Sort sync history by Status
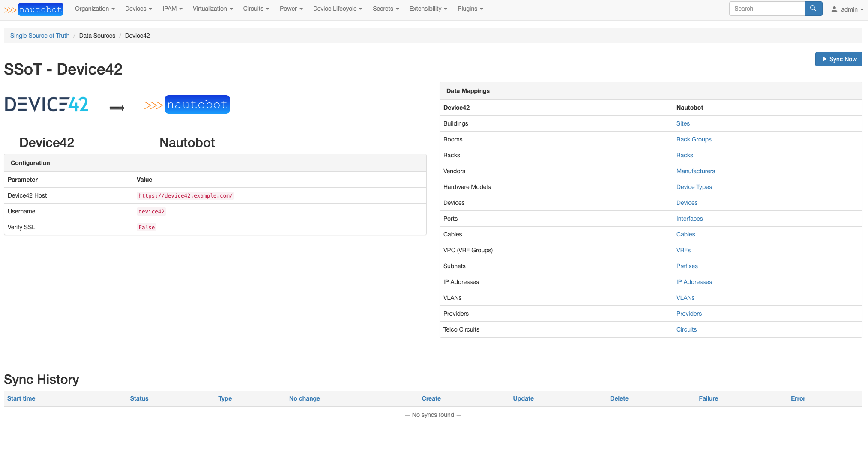This screenshot has width=868, height=461. (139, 398)
